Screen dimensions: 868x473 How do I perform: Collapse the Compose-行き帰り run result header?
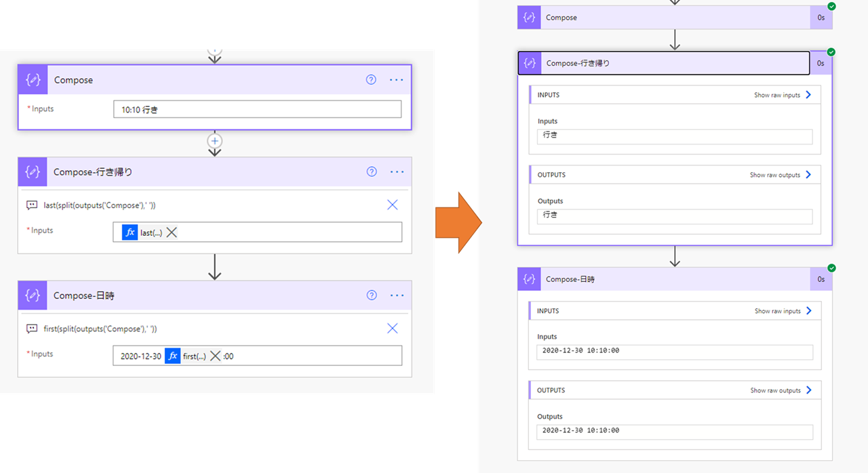coord(664,63)
